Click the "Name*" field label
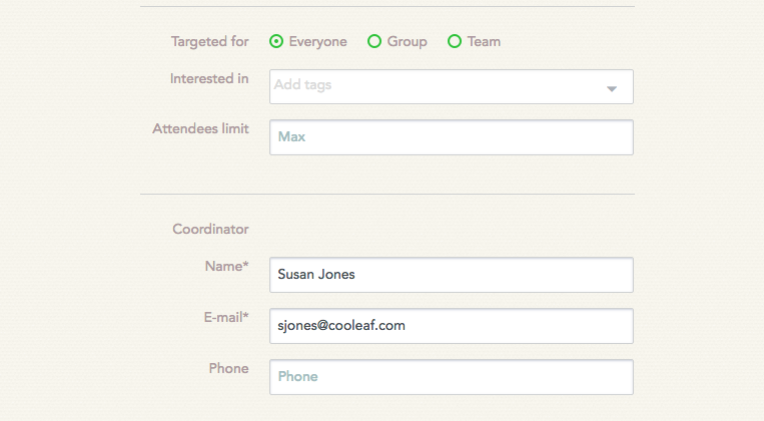764x421 pixels. 225,266
